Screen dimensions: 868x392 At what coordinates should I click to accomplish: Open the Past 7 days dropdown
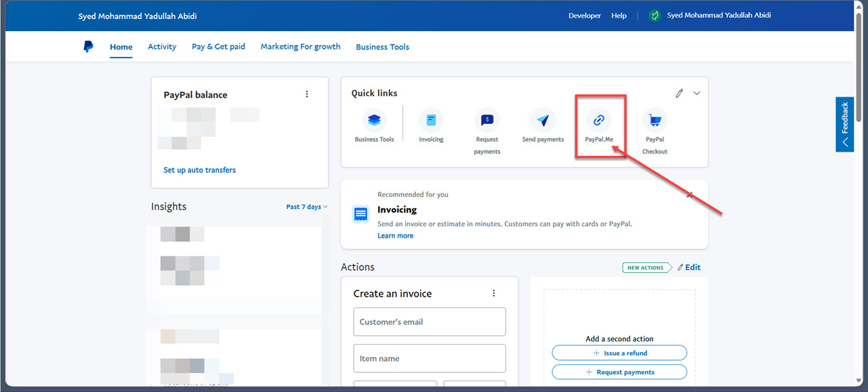[x=306, y=206]
